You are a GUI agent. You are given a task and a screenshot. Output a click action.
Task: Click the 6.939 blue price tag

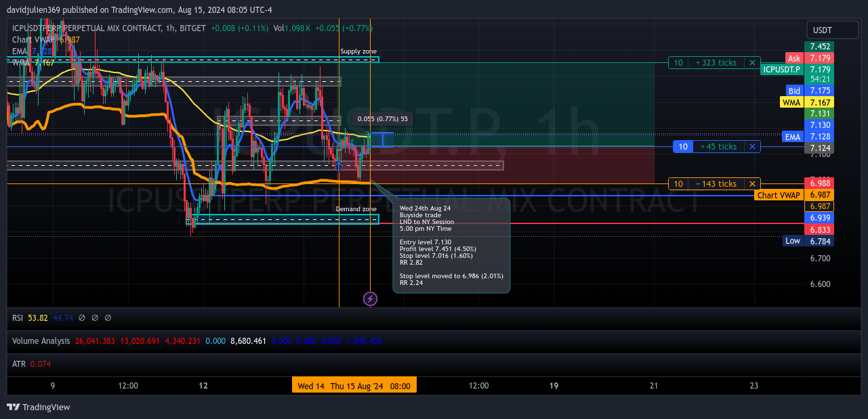point(820,218)
